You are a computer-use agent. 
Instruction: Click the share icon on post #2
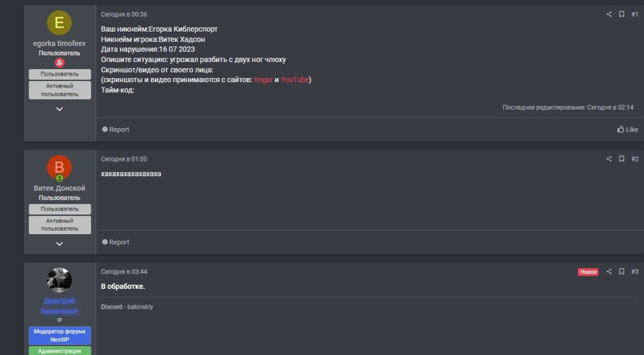(x=609, y=159)
